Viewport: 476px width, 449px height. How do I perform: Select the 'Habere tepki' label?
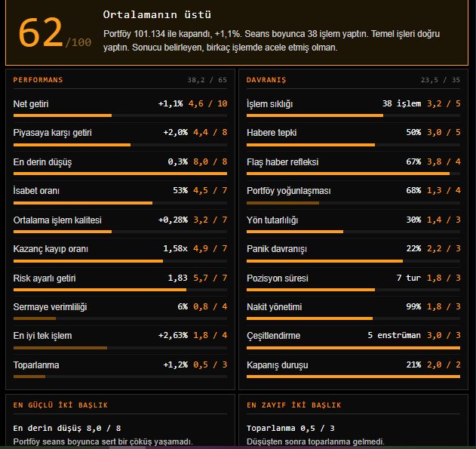272,133
